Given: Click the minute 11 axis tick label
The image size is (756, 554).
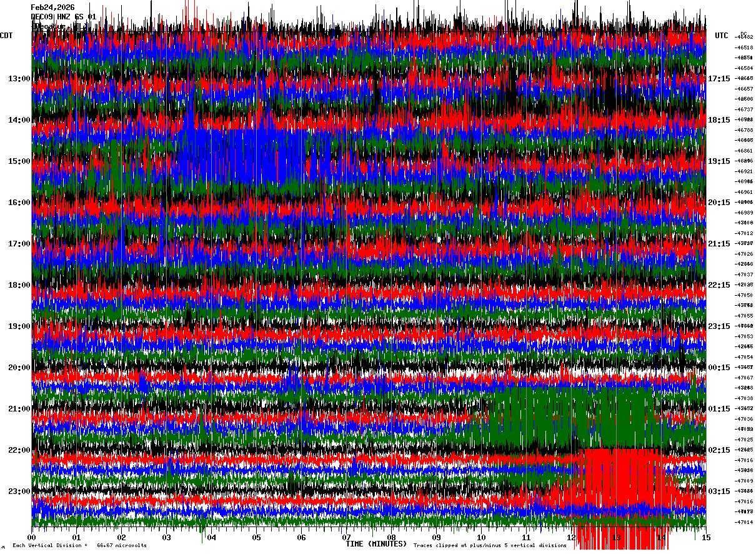Looking at the screenshot, I should (527, 538).
